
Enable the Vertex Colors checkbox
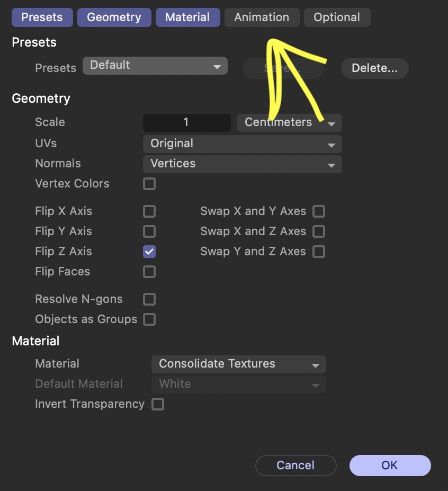coord(149,184)
